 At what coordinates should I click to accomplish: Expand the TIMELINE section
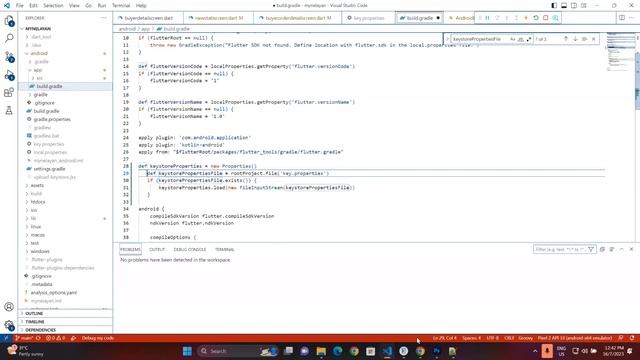click(x=35, y=322)
